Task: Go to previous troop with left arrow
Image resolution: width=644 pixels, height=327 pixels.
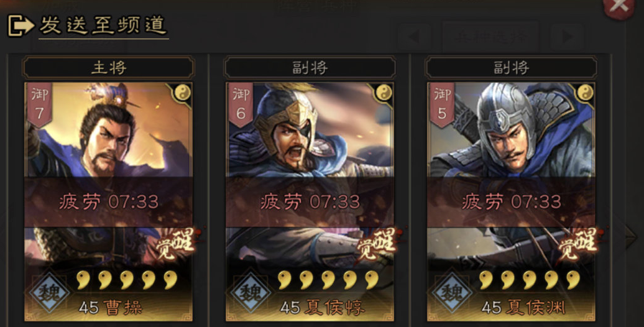Action: click(x=415, y=37)
